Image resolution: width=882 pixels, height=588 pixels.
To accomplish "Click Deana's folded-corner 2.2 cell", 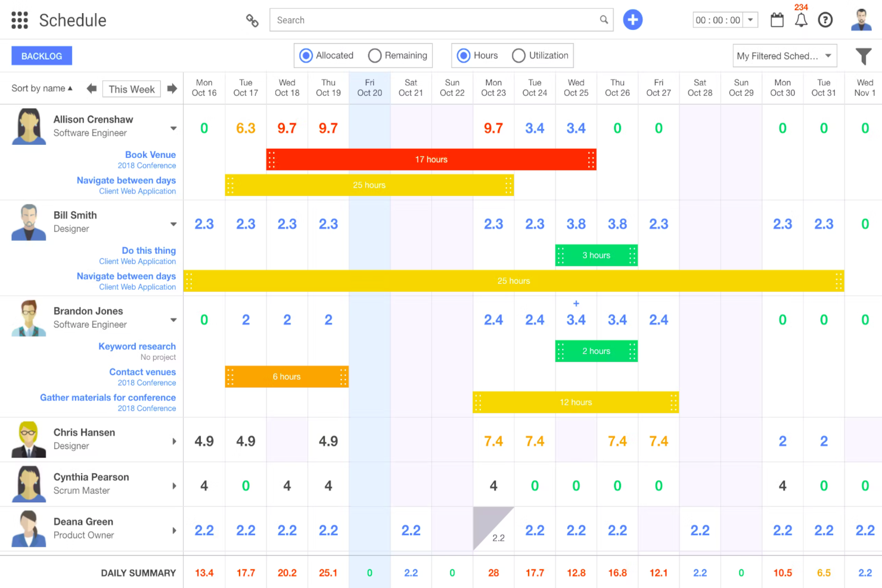I will point(493,529).
